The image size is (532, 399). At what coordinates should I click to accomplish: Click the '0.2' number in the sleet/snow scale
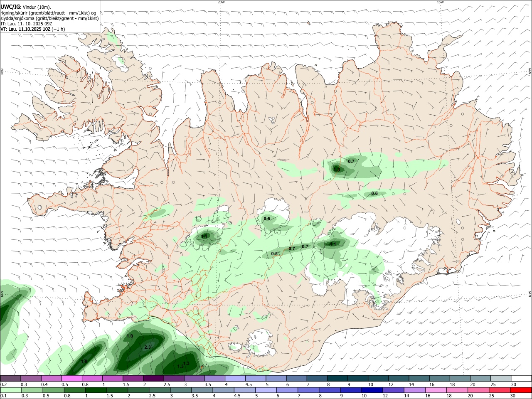4,384
